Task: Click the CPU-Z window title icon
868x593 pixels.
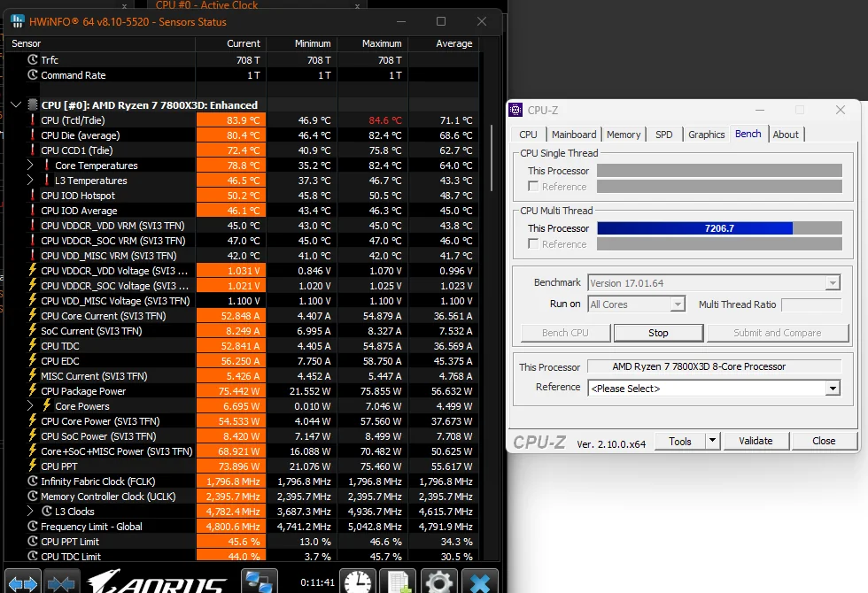Action: click(x=515, y=110)
